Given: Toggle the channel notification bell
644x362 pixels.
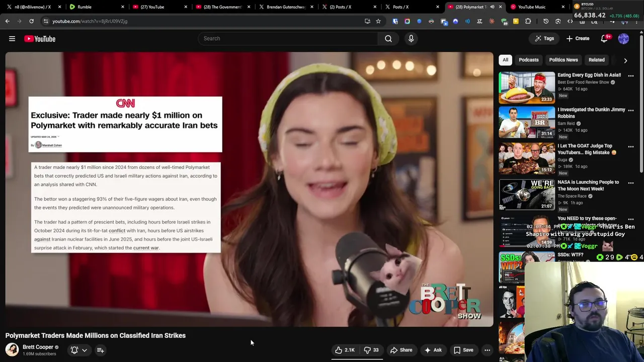Looking at the screenshot, I should 74,350.
